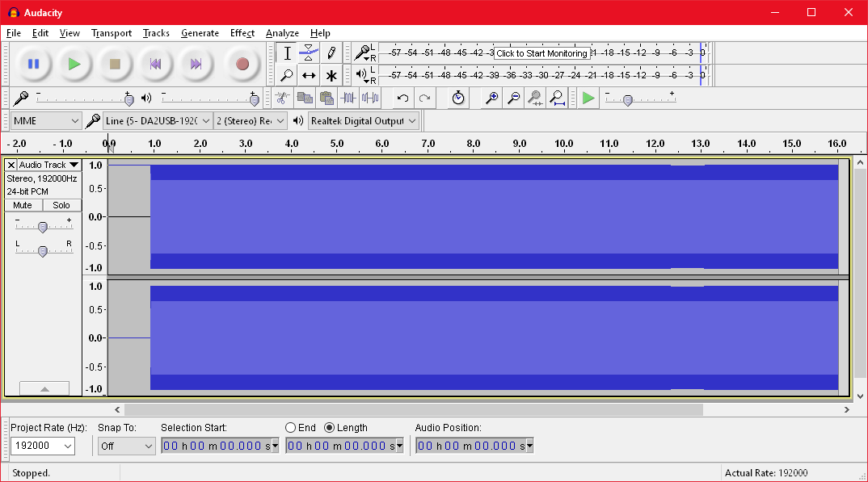Screen dimensions: 868x482
Task: Open the Audio Track name menu
Action: click(x=49, y=165)
